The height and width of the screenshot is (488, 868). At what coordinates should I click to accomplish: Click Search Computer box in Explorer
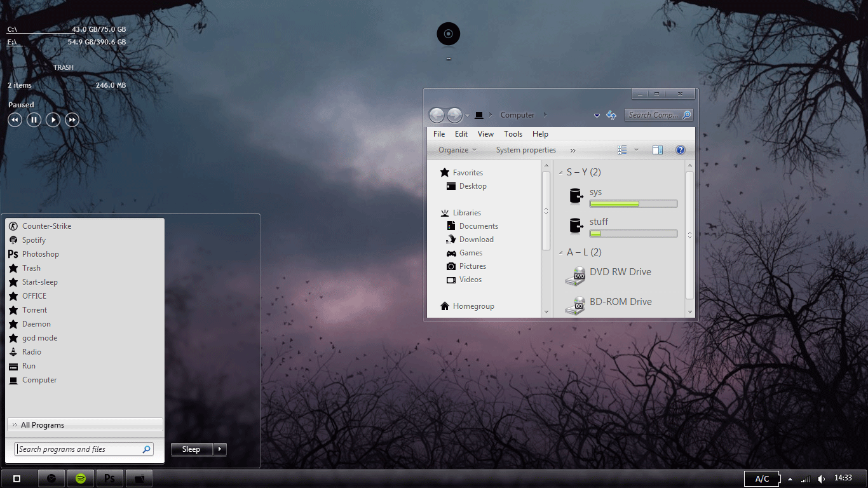click(x=659, y=115)
